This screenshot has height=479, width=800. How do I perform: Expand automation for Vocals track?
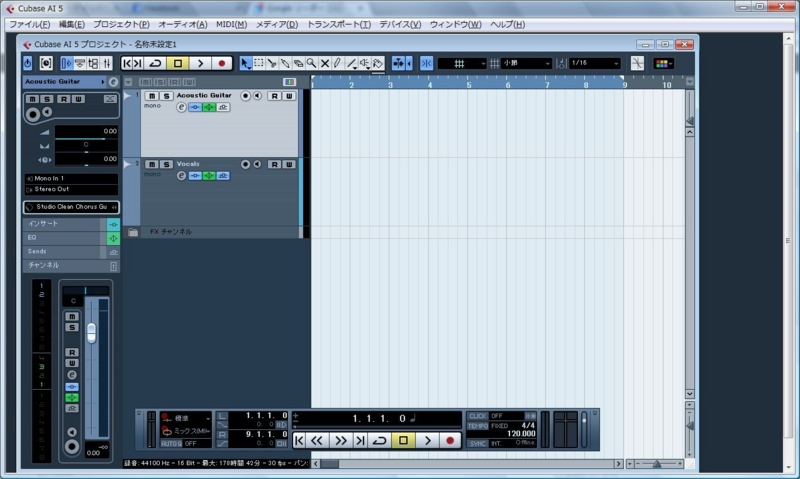point(128,164)
